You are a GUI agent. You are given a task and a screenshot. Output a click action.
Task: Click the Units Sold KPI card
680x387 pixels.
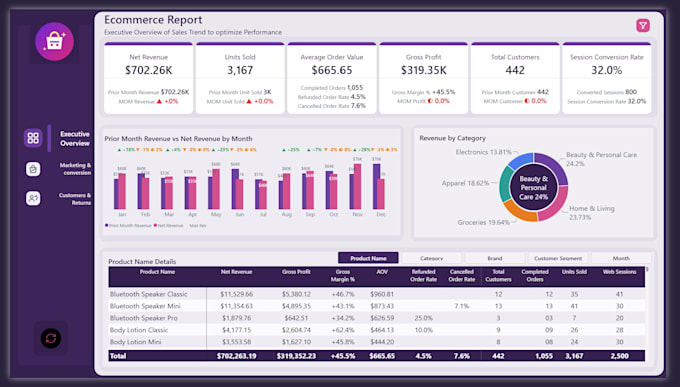click(240, 79)
